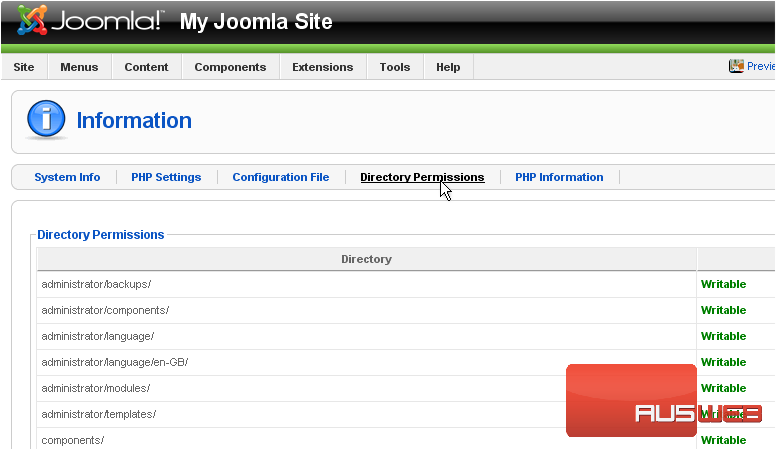Click the Preview link

click(761, 66)
